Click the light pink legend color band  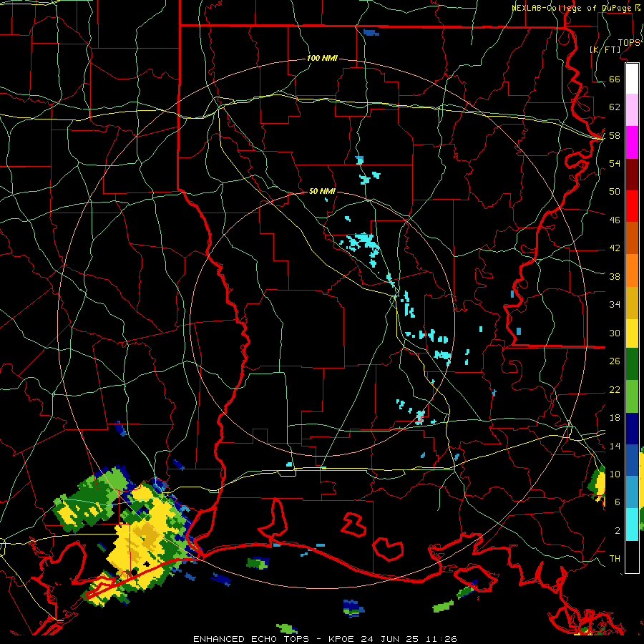tap(632, 110)
